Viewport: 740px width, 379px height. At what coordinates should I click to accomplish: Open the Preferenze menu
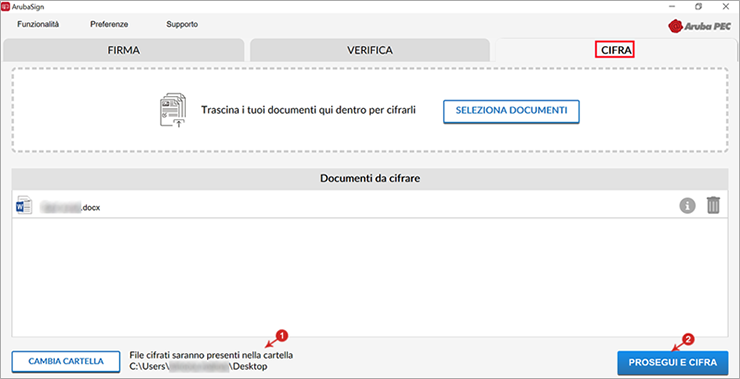pos(109,24)
